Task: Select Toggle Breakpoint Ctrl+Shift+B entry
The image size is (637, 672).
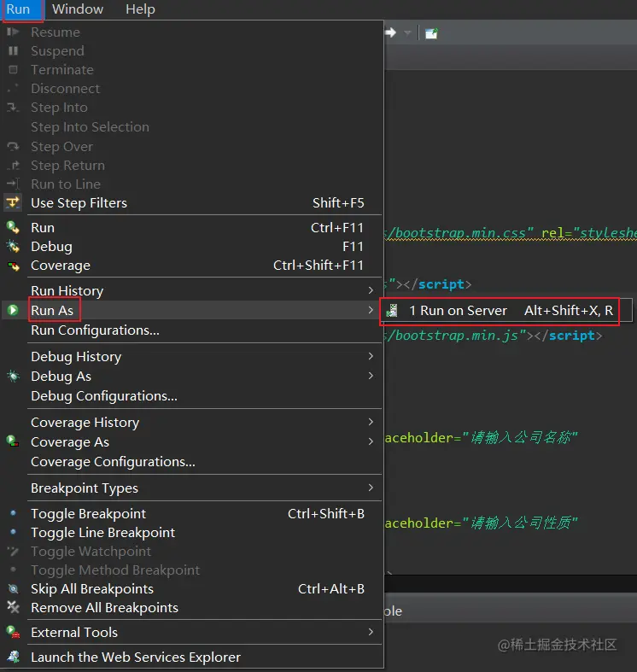Action: pos(193,513)
